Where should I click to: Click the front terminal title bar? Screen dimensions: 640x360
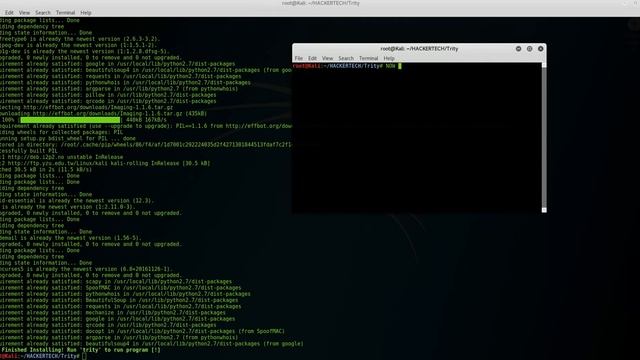click(419, 49)
